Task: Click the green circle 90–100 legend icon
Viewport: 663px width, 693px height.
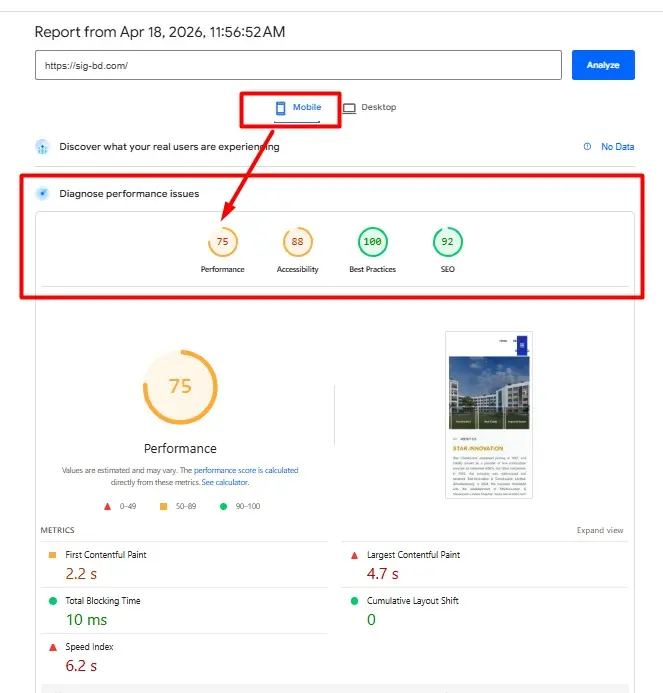Action: [224, 506]
